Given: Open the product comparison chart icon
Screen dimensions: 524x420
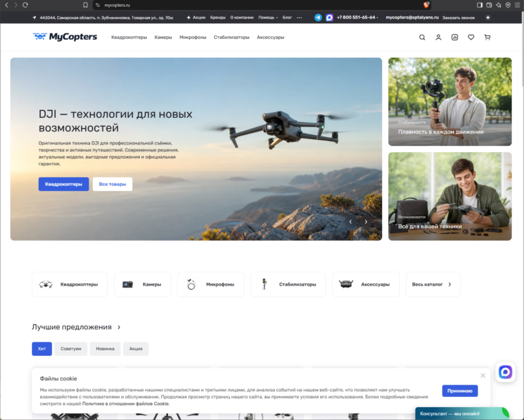Looking at the screenshot, I should (454, 37).
